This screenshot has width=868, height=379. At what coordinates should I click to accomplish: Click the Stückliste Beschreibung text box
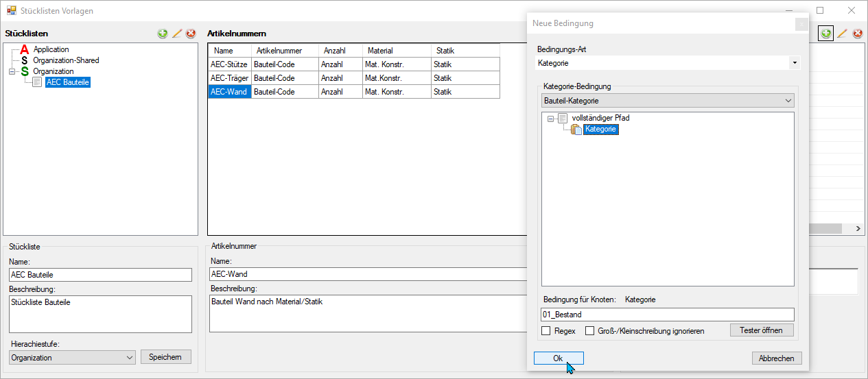[x=100, y=314]
